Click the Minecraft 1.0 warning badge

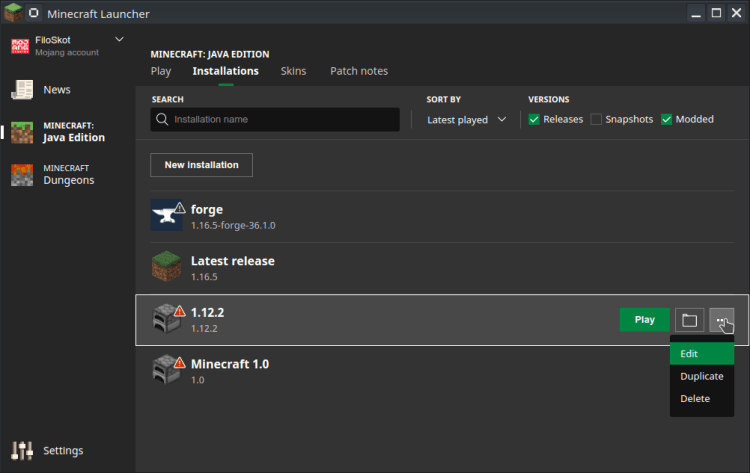pyautogui.click(x=179, y=363)
